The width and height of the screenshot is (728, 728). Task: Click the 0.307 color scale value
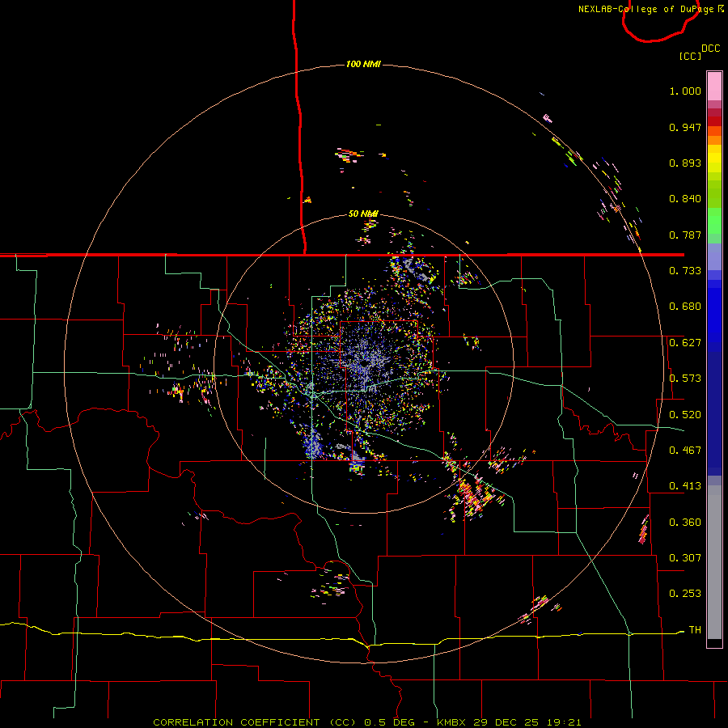point(685,557)
